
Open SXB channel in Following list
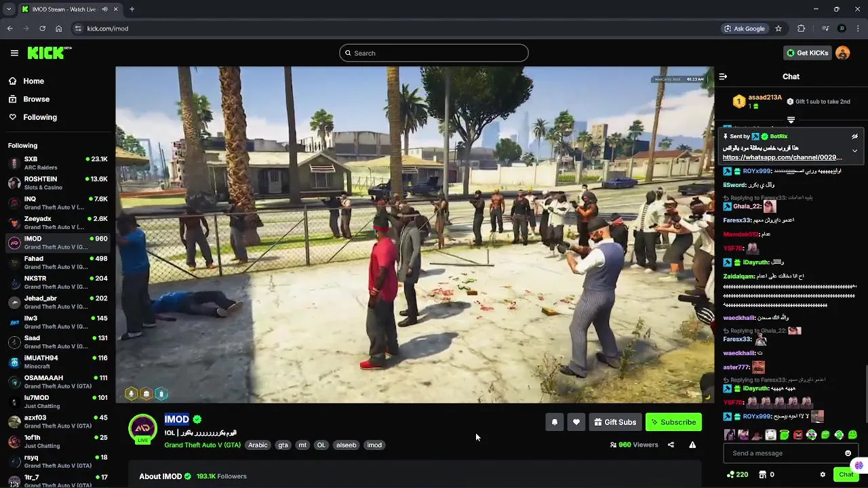pyautogui.click(x=58, y=163)
